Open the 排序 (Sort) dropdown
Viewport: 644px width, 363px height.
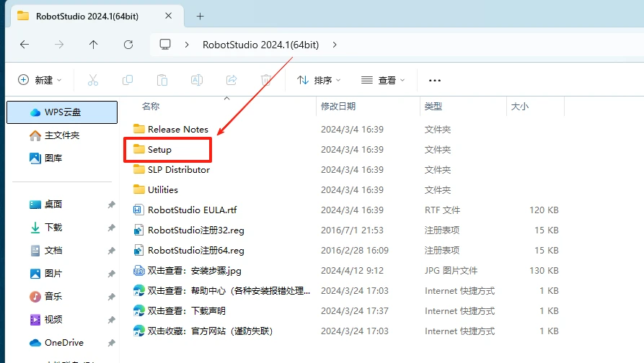click(x=319, y=80)
